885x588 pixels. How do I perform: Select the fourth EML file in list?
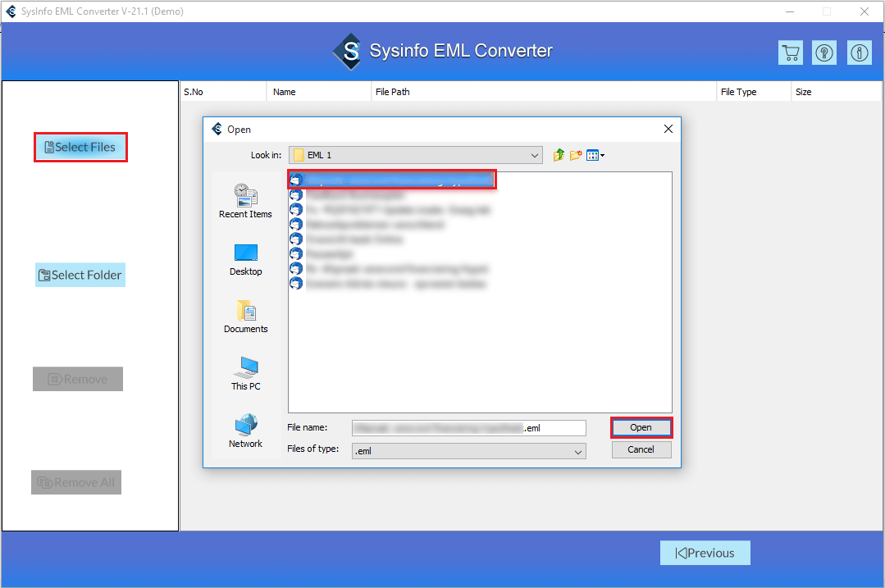click(x=367, y=225)
